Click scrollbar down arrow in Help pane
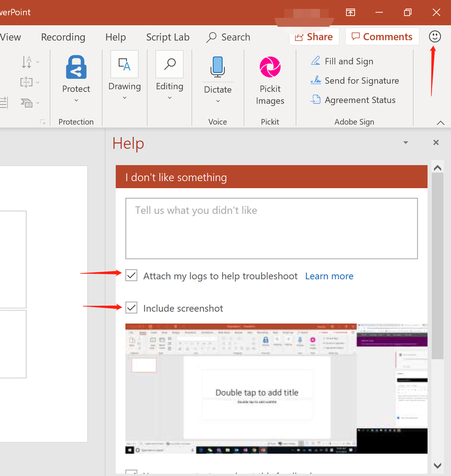The image size is (451, 476). (437, 466)
